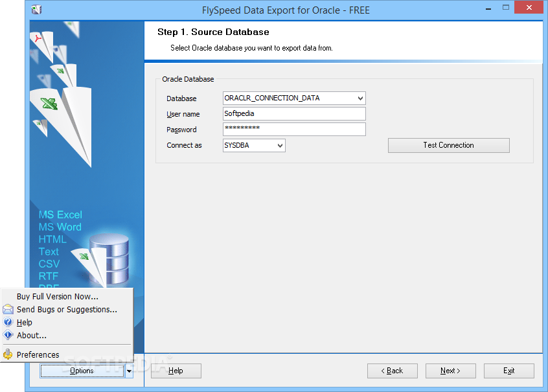Click the Step 1. Source Database heading
Screen dimensions: 548x392
(213, 32)
